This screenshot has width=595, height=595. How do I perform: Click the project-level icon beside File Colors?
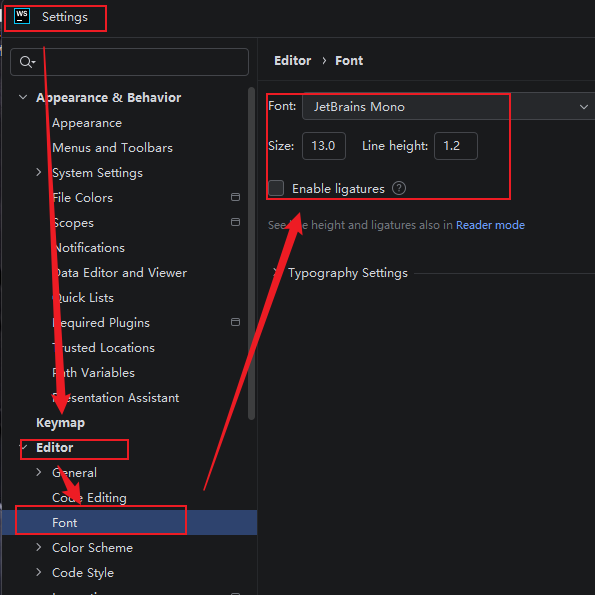[x=235, y=197]
